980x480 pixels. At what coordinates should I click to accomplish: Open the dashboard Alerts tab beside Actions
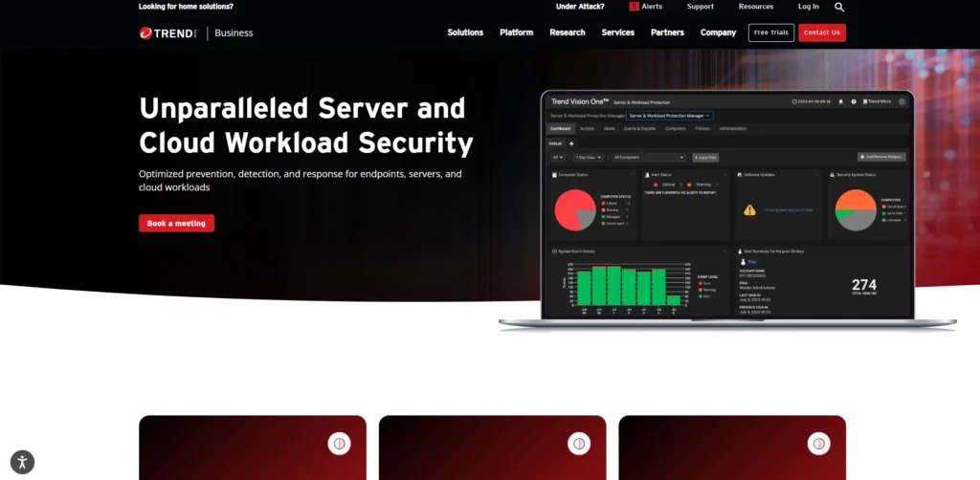tap(610, 128)
